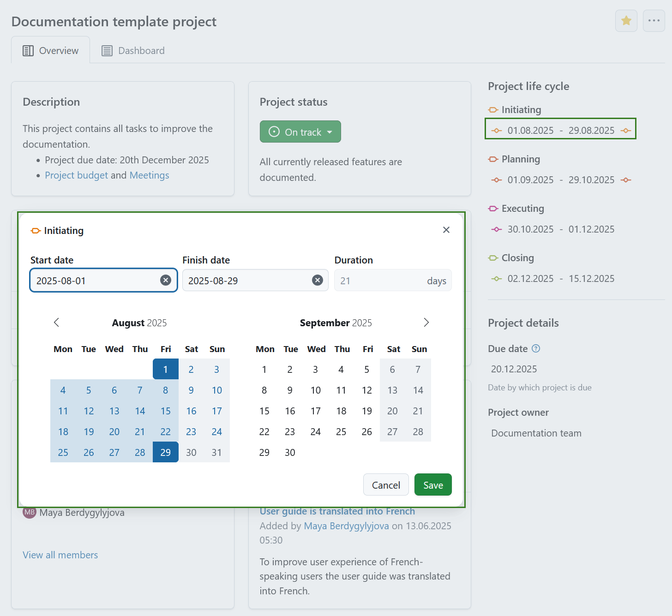Screen dimensions: 672x616
Task: Clear the Finish date field
Action: point(317,280)
